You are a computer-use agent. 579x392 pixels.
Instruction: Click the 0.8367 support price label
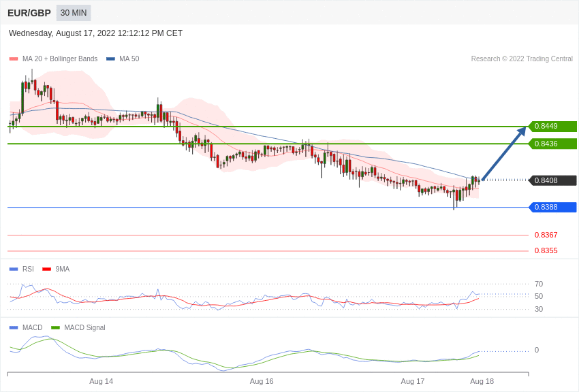(546, 235)
